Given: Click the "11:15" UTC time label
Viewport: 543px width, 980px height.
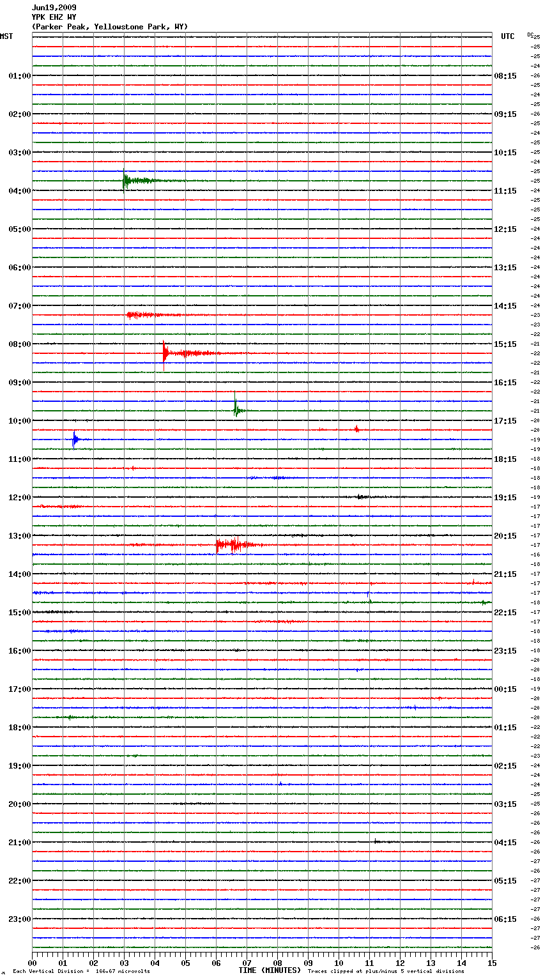Looking at the screenshot, I should 505,191.
